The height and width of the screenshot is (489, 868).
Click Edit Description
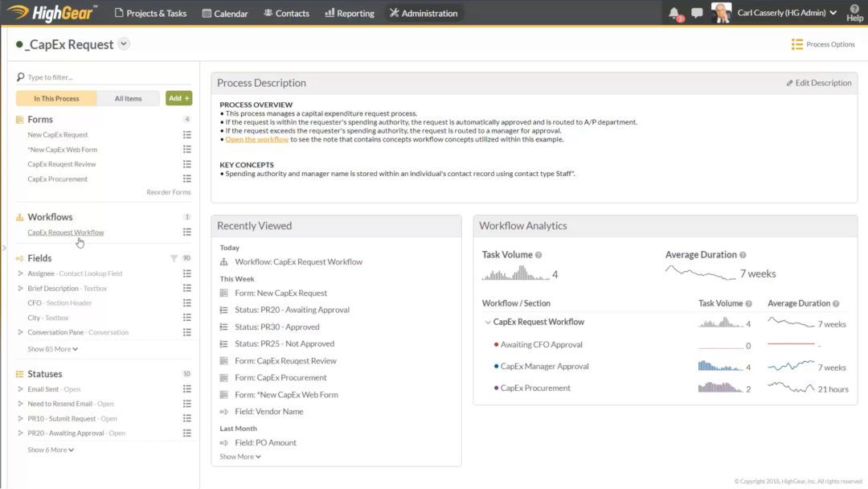pyautogui.click(x=818, y=82)
